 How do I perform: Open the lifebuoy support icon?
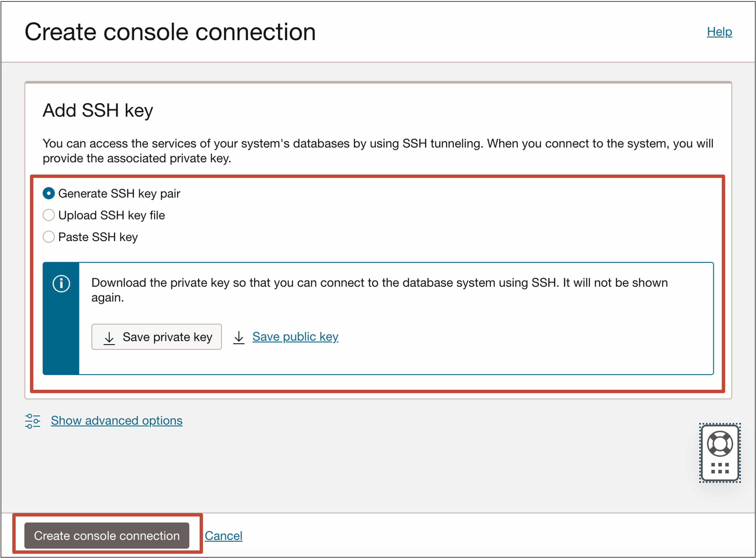[720, 444]
